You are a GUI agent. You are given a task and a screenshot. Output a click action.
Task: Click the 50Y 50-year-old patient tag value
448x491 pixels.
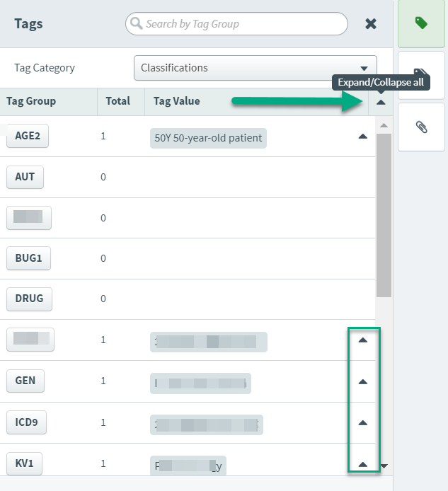click(x=208, y=138)
